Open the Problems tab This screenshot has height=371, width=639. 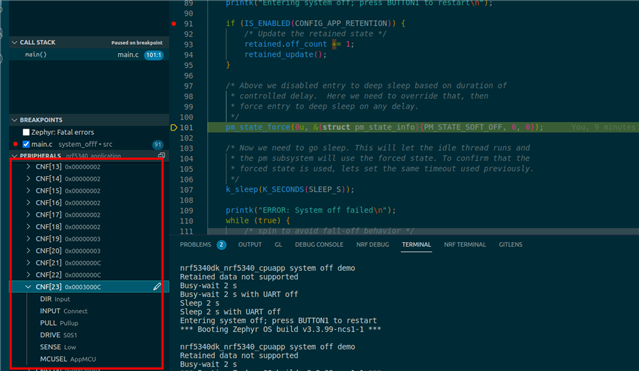coord(196,245)
